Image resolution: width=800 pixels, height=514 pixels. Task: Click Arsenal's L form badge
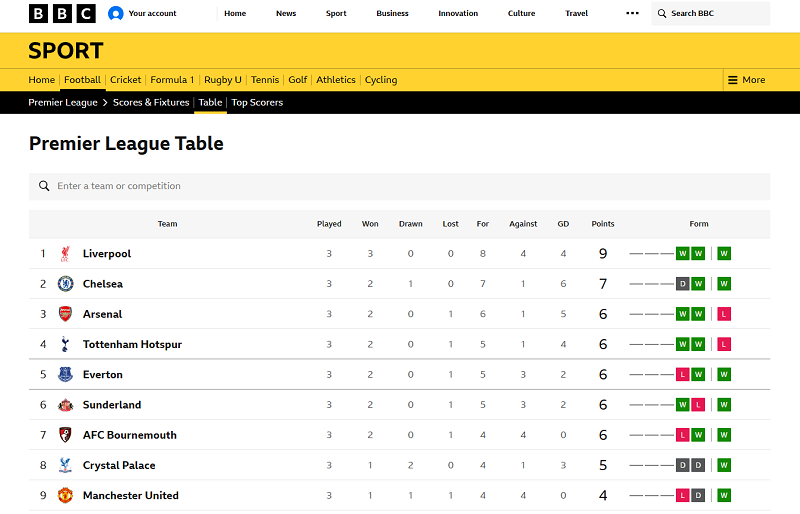tap(724, 314)
